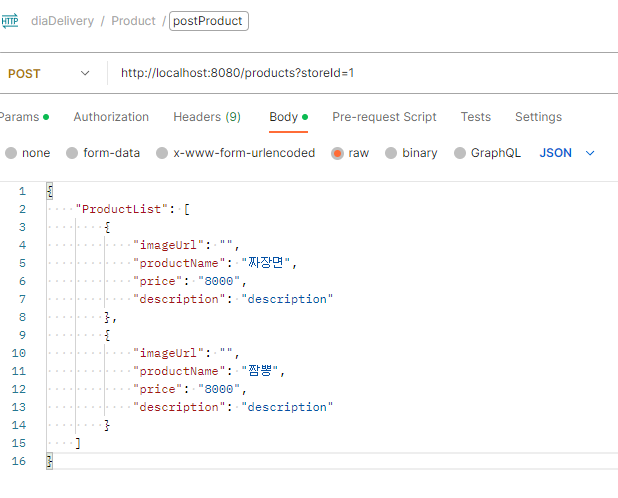
Task: Click "productName" key on line 11
Action: pos(179,371)
